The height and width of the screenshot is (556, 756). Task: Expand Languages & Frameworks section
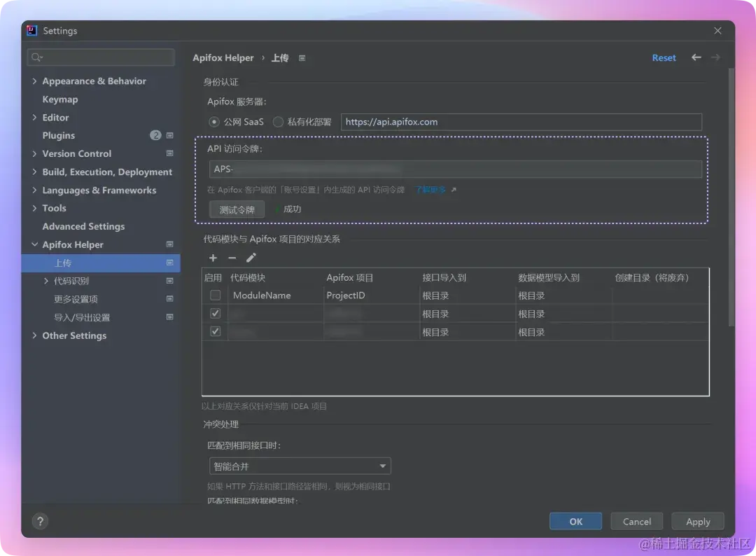(x=34, y=190)
